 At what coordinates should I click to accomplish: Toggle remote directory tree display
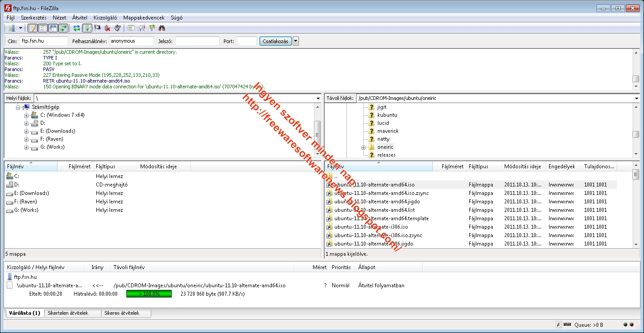point(53,28)
